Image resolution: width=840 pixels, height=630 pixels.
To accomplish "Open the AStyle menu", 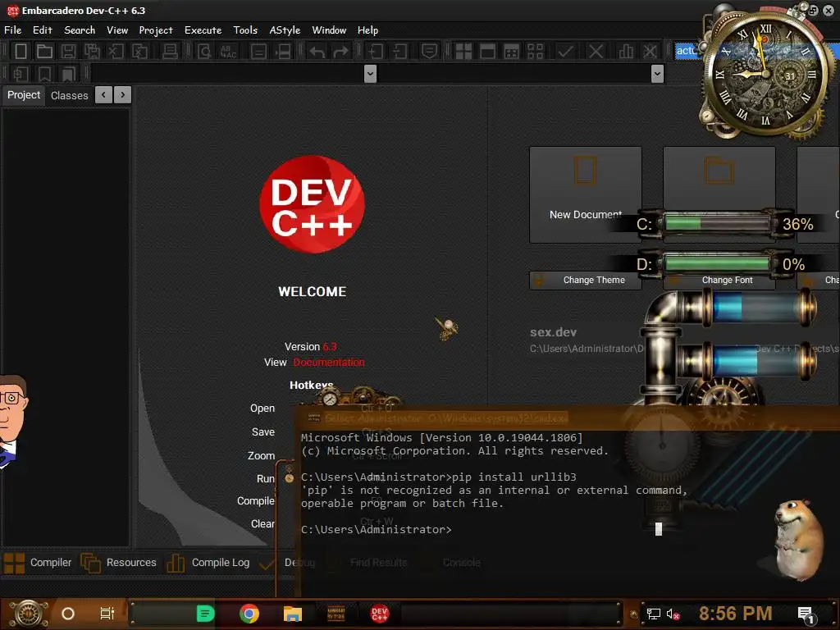I will (285, 30).
